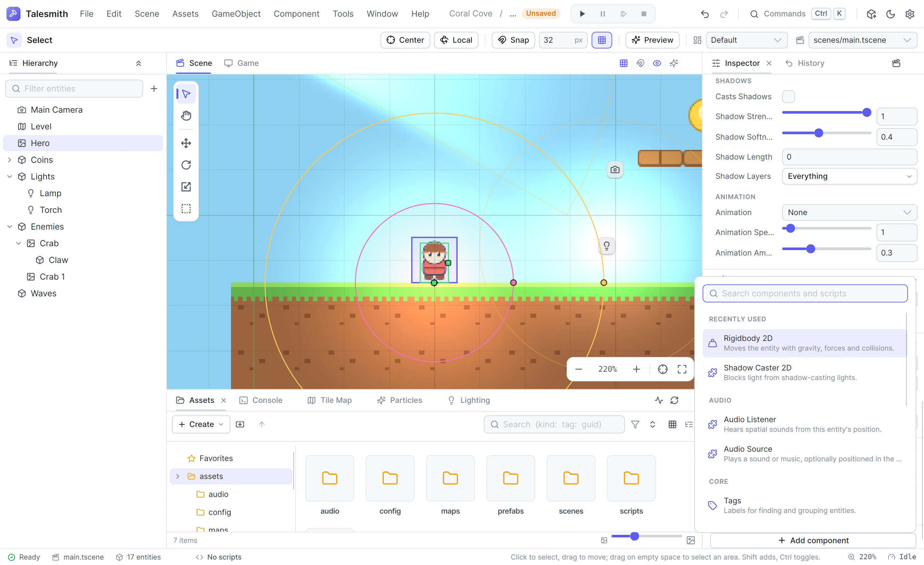The image size is (924, 565).
Task: Pick the Scale tool icon
Action: pyautogui.click(x=186, y=187)
